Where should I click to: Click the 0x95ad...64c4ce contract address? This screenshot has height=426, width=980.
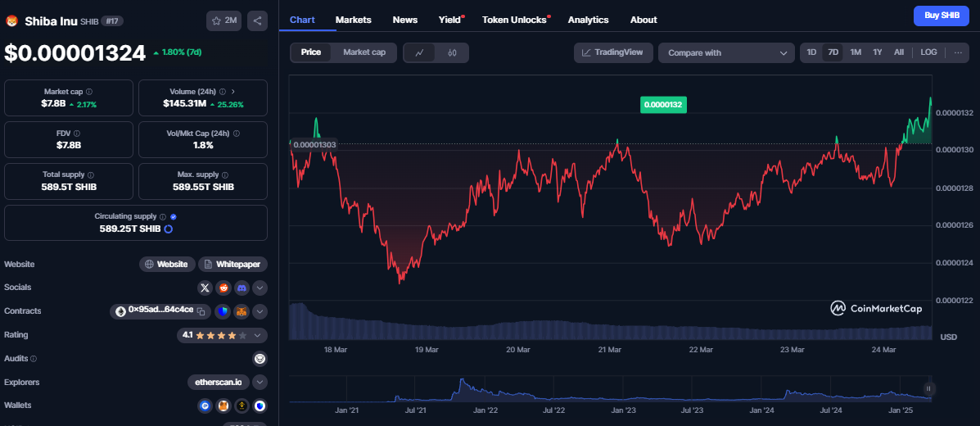(x=160, y=311)
